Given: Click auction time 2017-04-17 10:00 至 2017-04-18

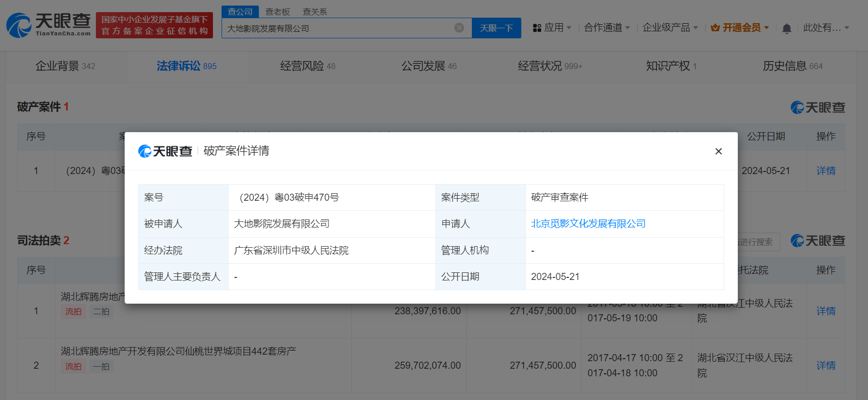Looking at the screenshot, I should point(635,365).
